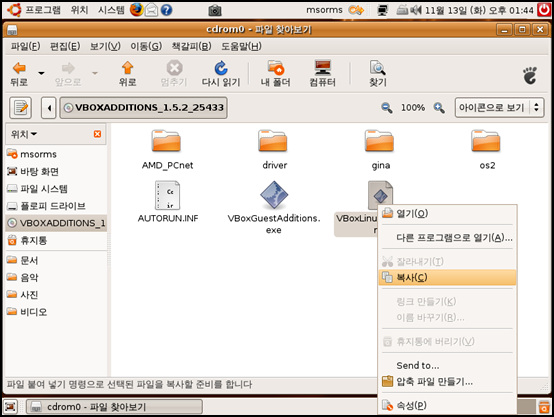Select VBOXADDITIONS_1 disc in the sidebar

(x=56, y=223)
